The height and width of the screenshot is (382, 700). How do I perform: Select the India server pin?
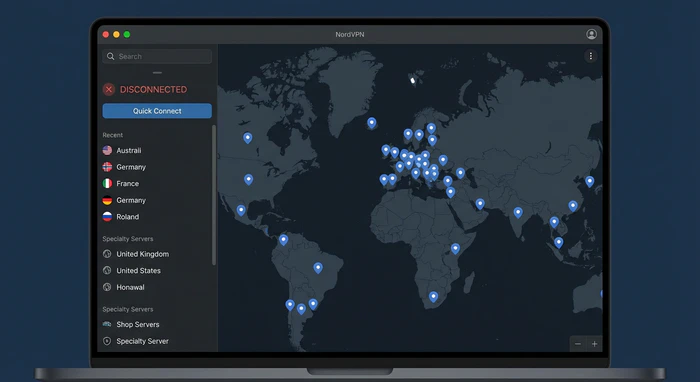(x=518, y=212)
